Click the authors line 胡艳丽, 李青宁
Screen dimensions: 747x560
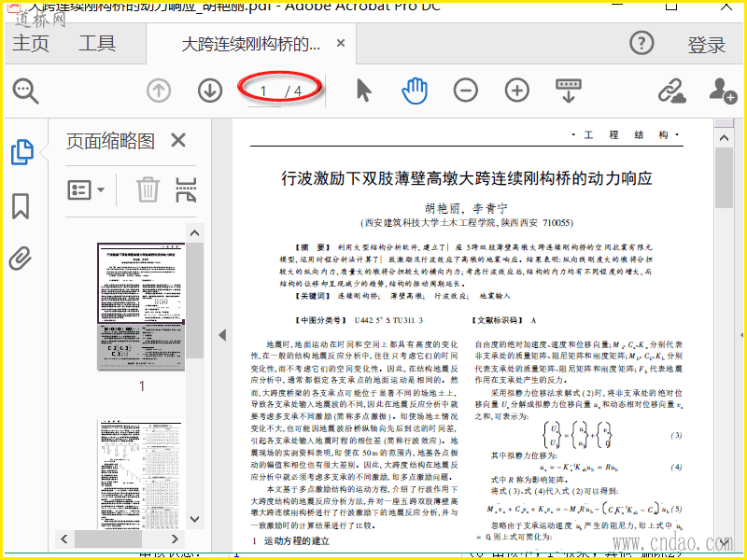tap(466, 208)
